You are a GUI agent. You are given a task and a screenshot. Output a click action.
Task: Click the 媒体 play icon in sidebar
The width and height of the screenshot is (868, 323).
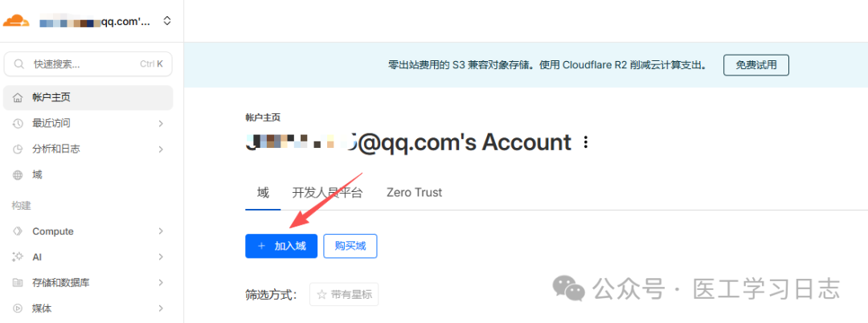click(18, 308)
